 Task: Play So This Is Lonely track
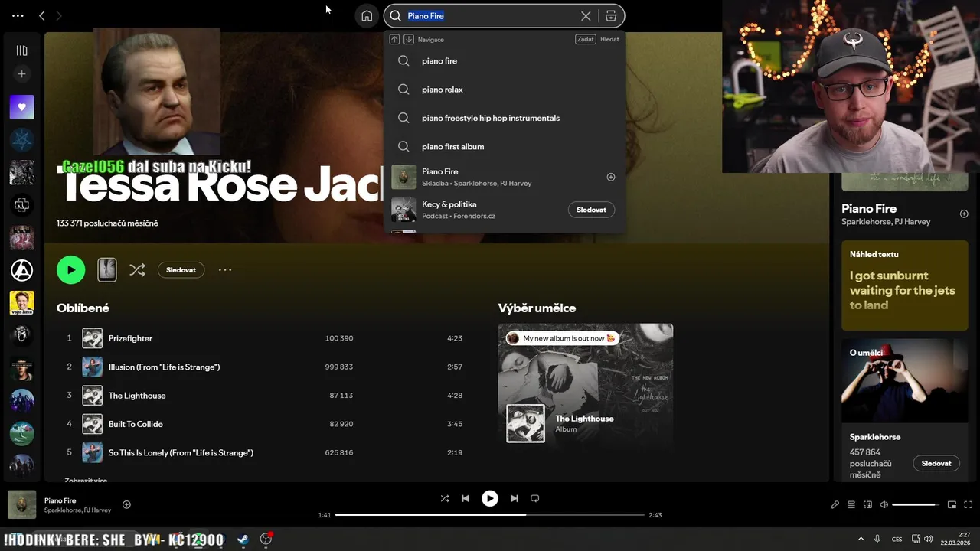pyautogui.click(x=264, y=452)
